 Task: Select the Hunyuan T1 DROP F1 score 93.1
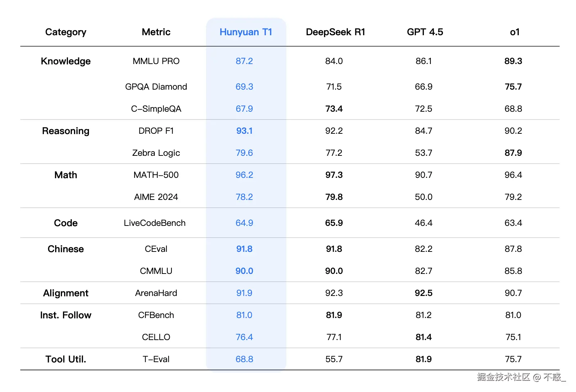pos(244,131)
